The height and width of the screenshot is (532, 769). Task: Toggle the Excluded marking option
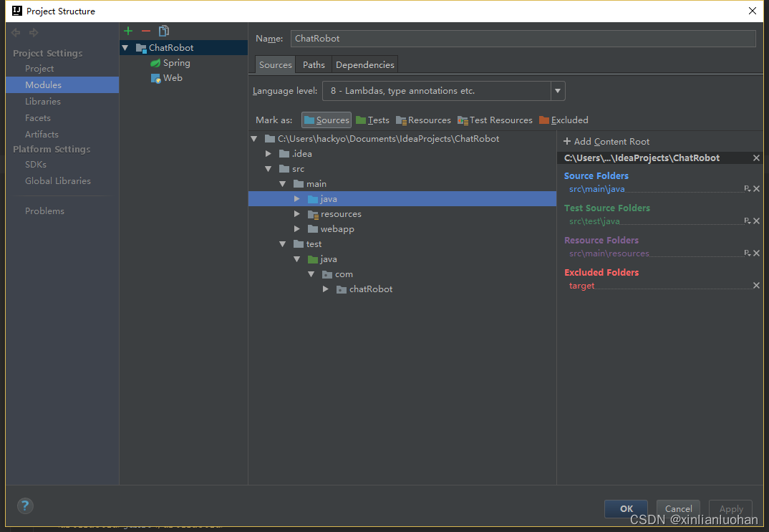coord(564,120)
